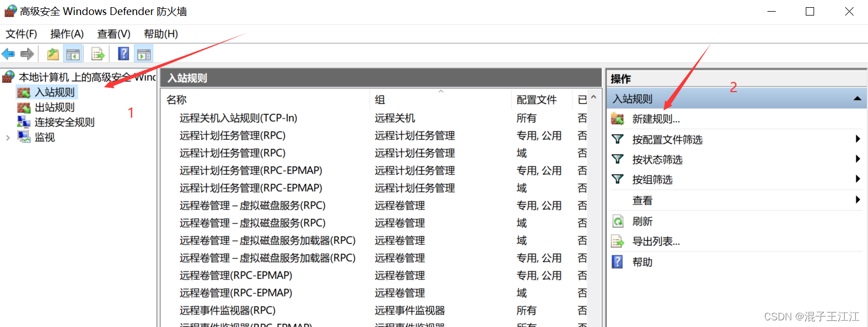Click the firewall app icon in title bar
This screenshot has height=327, width=868.
11,11
